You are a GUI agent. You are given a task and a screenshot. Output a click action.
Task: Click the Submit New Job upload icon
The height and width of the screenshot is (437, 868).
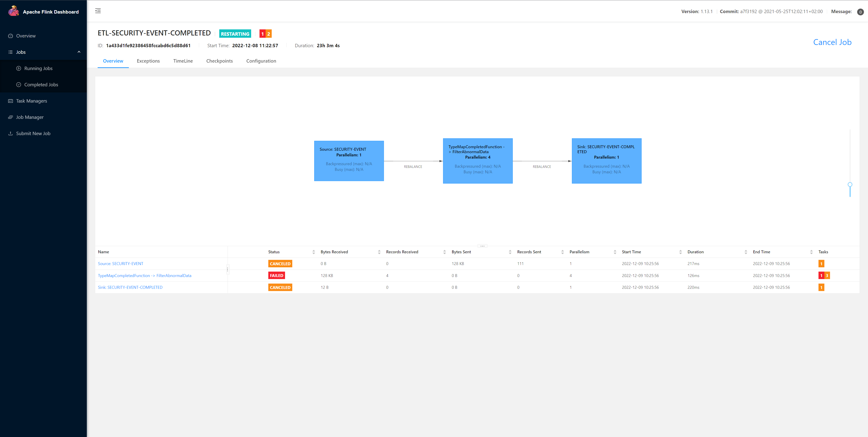tap(10, 133)
